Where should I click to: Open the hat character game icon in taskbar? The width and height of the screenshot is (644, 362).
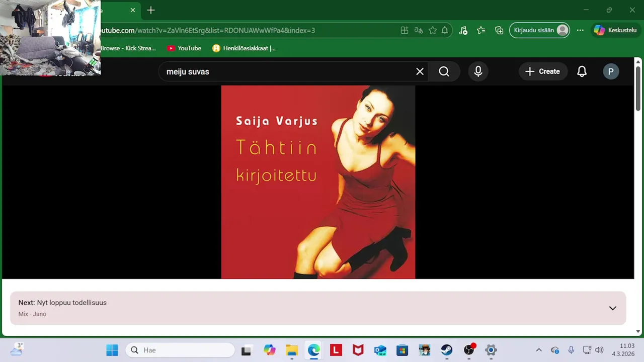pos(425,350)
